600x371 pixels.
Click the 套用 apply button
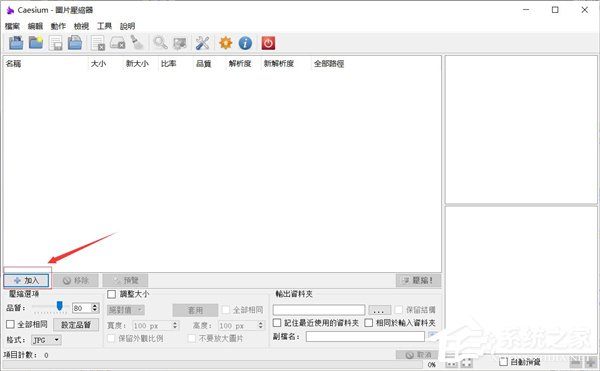point(196,310)
